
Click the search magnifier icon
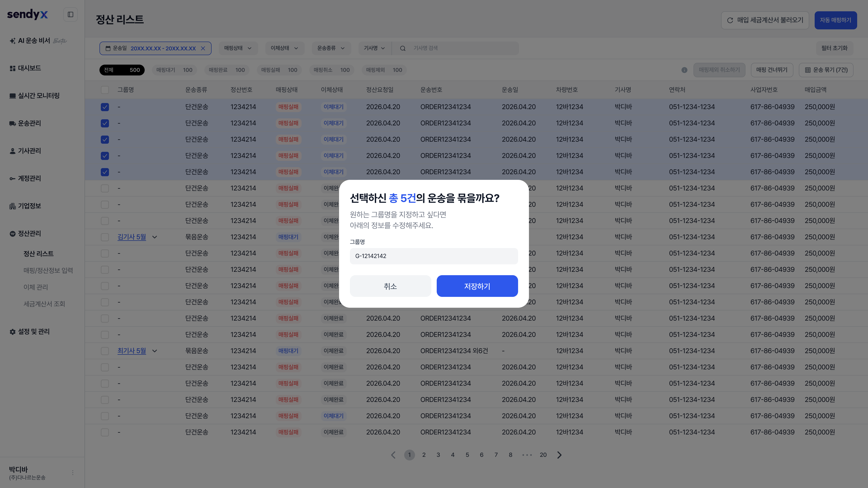pos(403,49)
